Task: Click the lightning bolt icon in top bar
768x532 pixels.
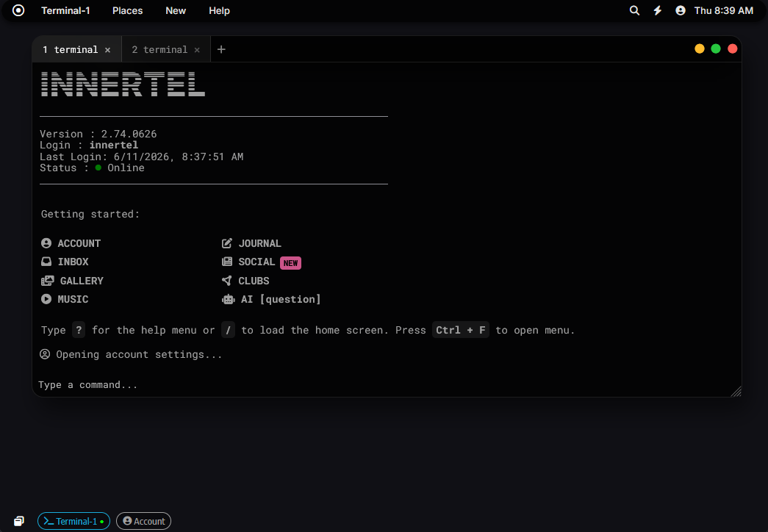Action: point(657,10)
